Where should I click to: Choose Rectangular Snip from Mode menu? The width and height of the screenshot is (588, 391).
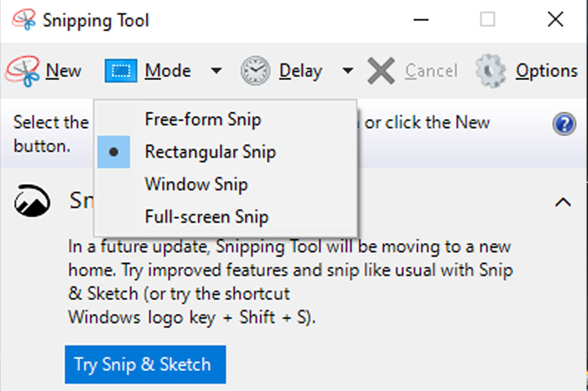click(225, 152)
